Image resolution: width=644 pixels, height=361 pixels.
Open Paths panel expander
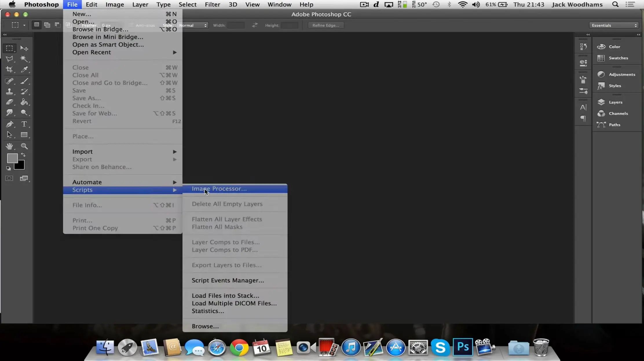pos(614,124)
